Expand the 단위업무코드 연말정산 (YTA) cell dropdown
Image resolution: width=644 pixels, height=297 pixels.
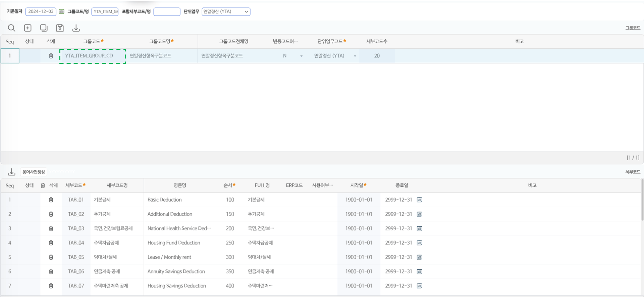(355, 56)
